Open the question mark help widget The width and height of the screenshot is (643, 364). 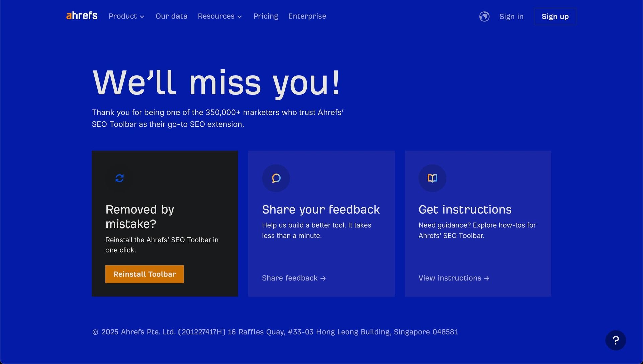coord(615,340)
